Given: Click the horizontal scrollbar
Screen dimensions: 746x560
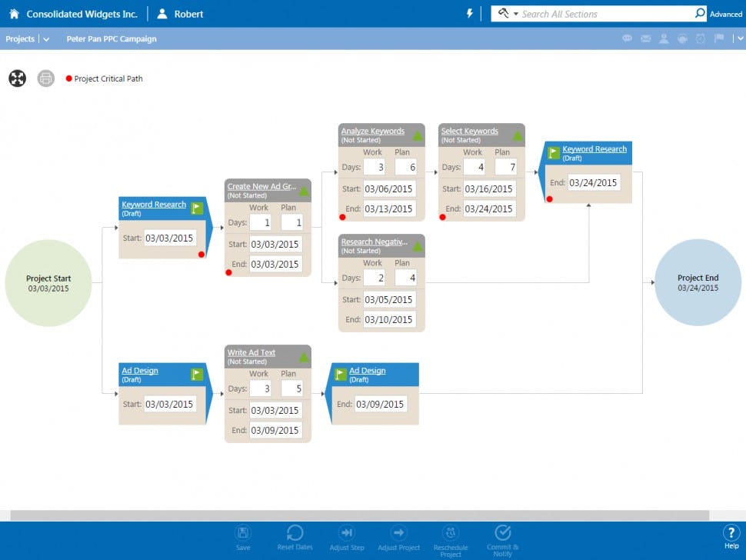Looking at the screenshot, I should coord(360,515).
